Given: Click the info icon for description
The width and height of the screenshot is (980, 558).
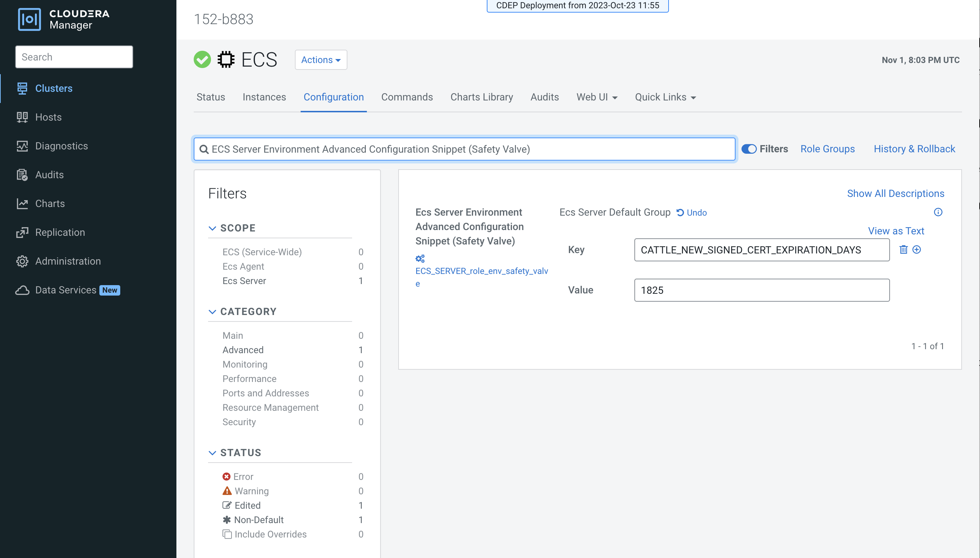Looking at the screenshot, I should point(938,212).
